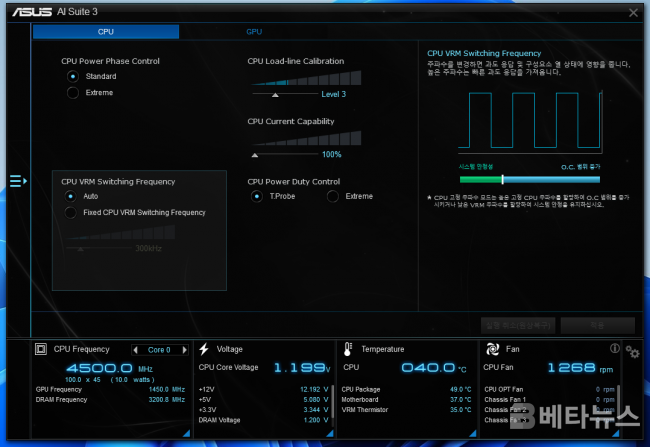Click the greyed Apply (적용) button

(597, 326)
